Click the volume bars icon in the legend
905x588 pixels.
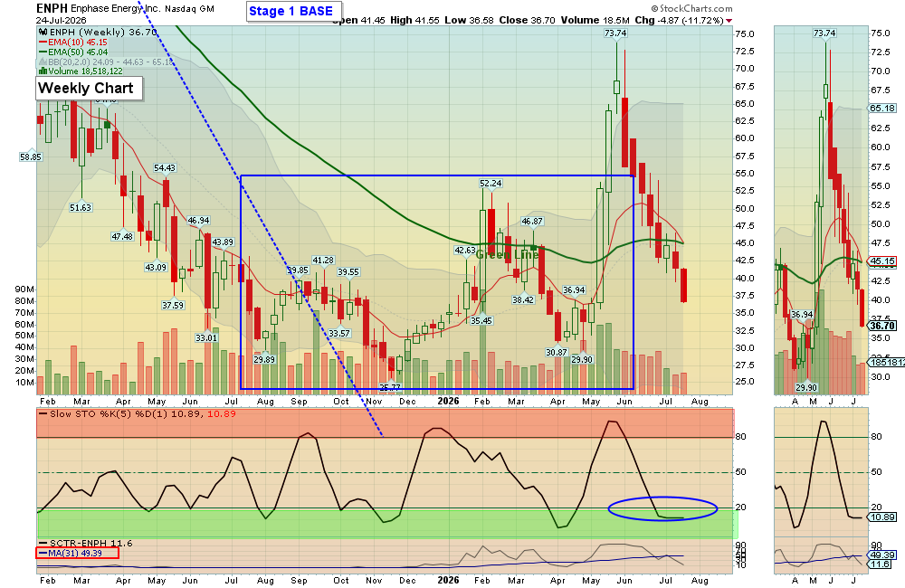click(x=43, y=71)
